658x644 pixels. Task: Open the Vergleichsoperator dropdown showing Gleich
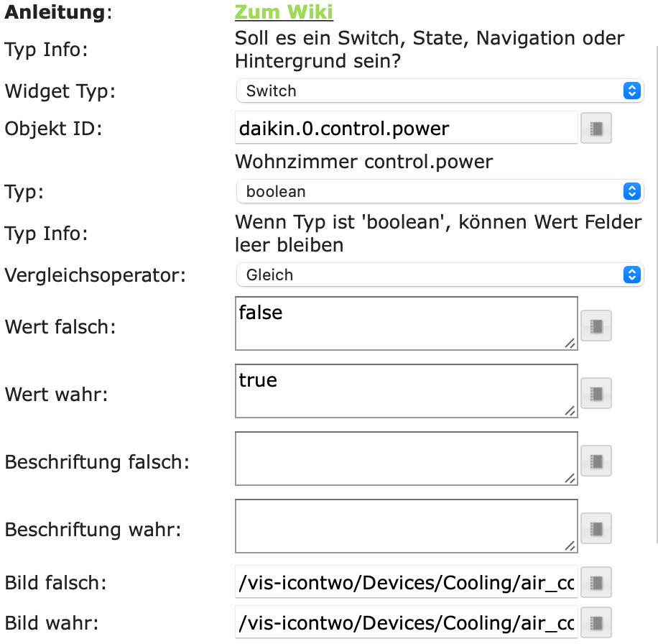(x=439, y=275)
